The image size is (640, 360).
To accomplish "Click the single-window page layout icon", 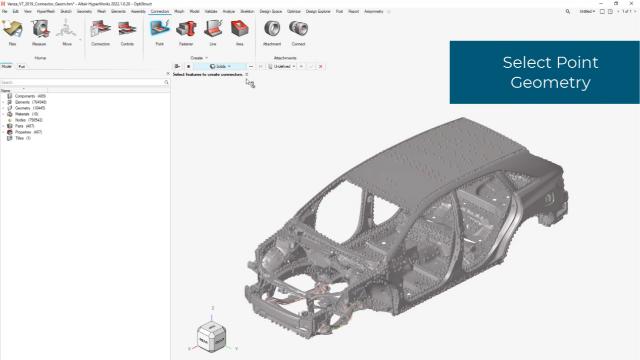I will (x=602, y=11).
